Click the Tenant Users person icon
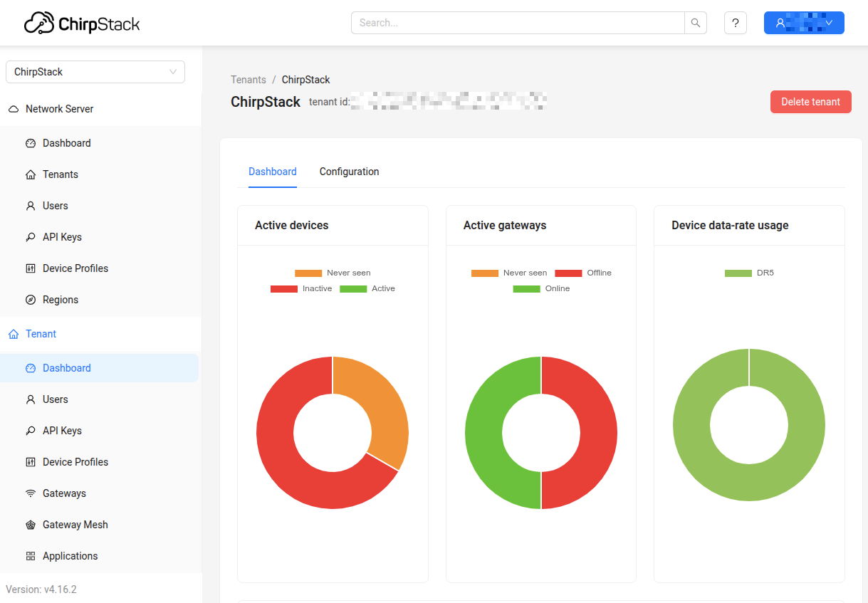This screenshot has width=868, height=603. (x=31, y=399)
